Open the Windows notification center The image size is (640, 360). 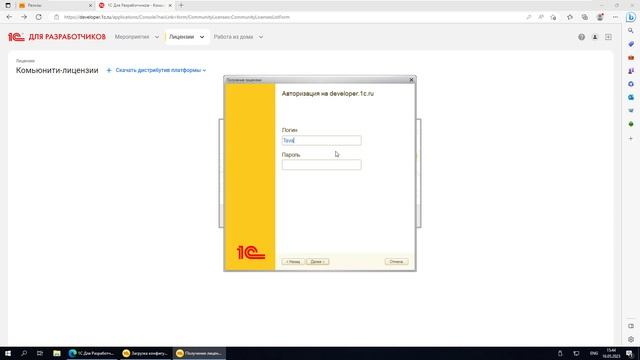[630, 353]
